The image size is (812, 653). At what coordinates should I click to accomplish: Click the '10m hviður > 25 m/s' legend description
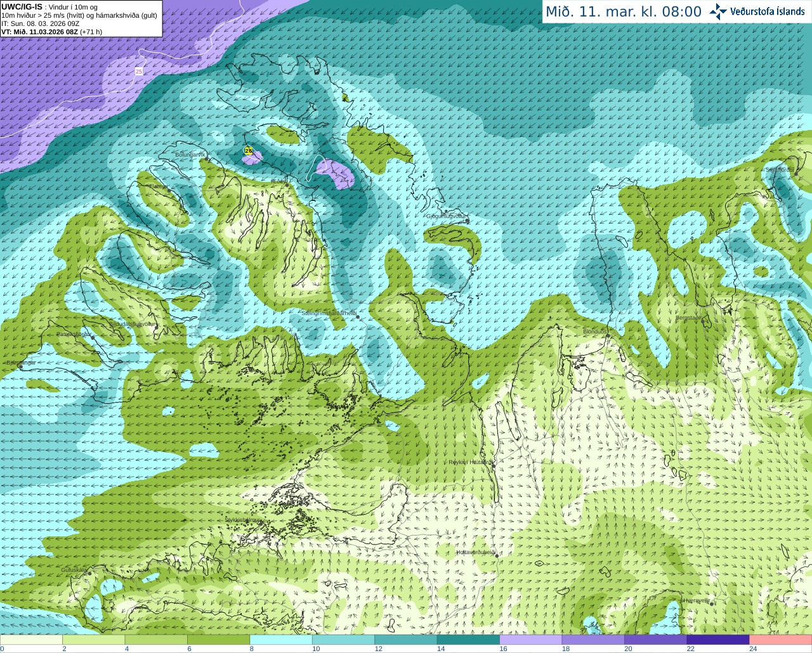tap(32, 15)
